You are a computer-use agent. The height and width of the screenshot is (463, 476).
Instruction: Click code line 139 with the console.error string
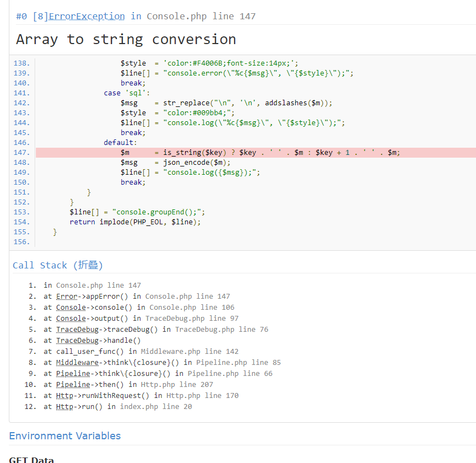pos(237,73)
